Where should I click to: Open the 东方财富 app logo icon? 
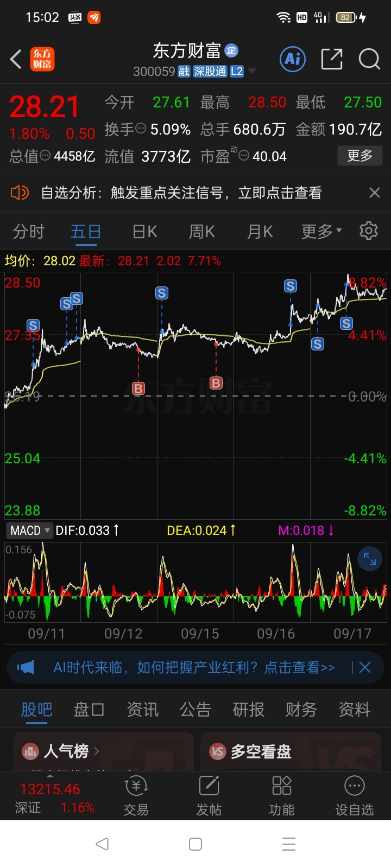(42, 59)
